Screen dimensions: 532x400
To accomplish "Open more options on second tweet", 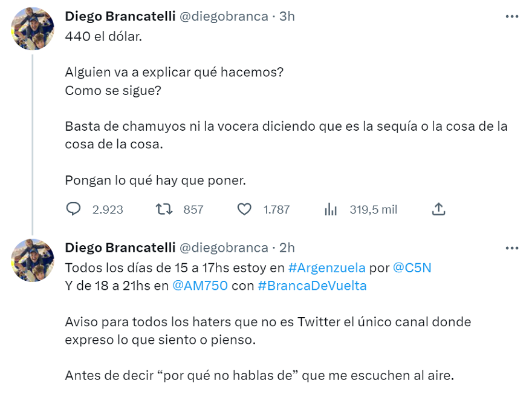I will coord(511,248).
